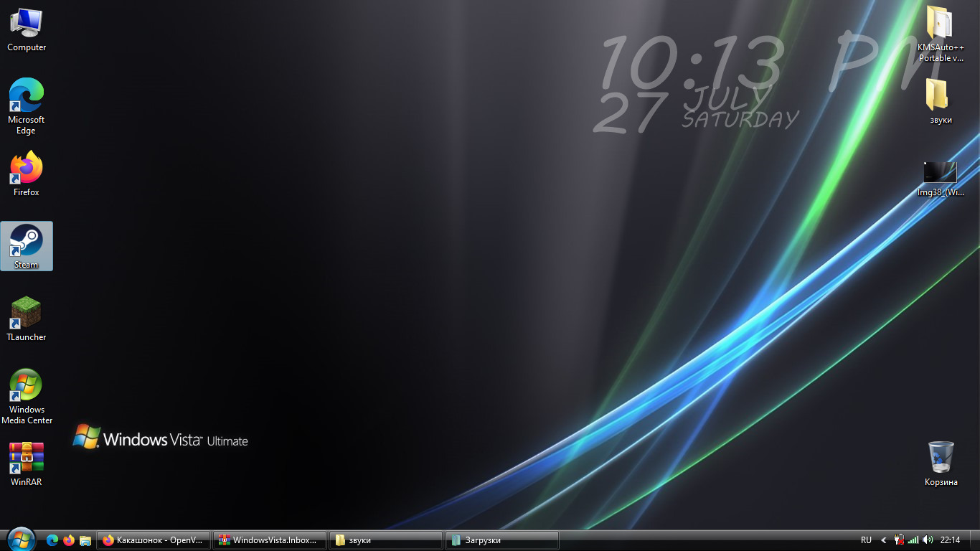Select the WinRAR desktop shortcut

[27, 464]
